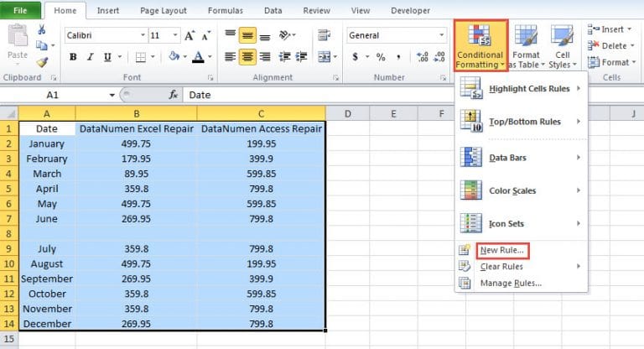Switch to the Data tab
The height and width of the screenshot is (349, 644).
273,11
